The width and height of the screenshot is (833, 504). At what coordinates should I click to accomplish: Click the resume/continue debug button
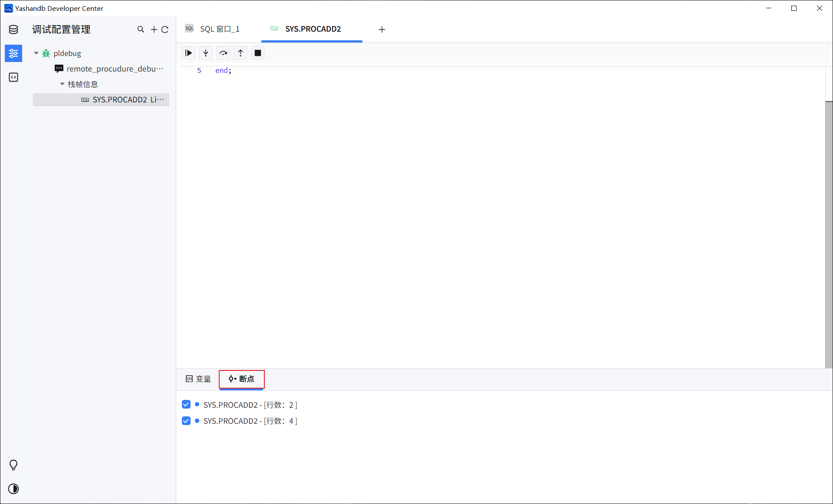[x=188, y=53]
